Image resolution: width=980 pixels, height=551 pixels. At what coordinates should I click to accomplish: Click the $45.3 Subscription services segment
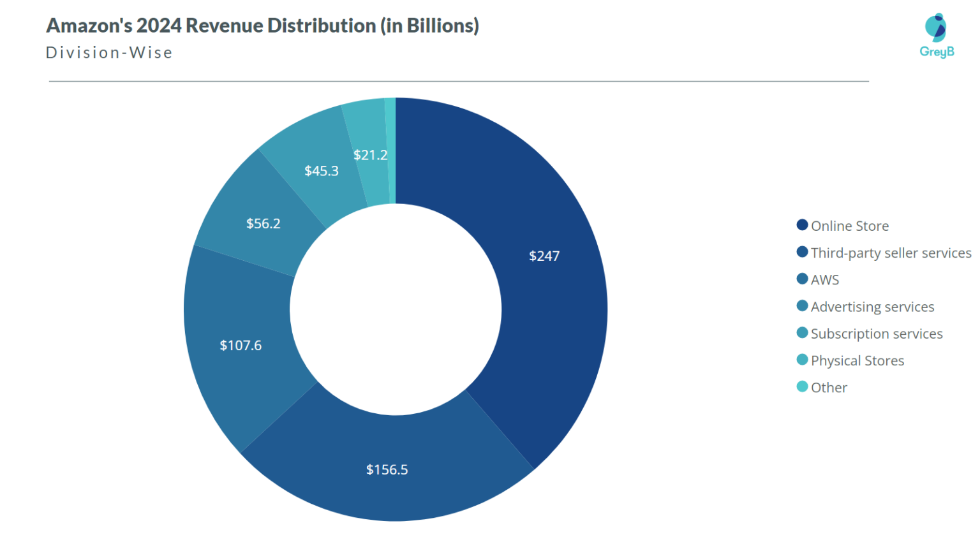[322, 171]
